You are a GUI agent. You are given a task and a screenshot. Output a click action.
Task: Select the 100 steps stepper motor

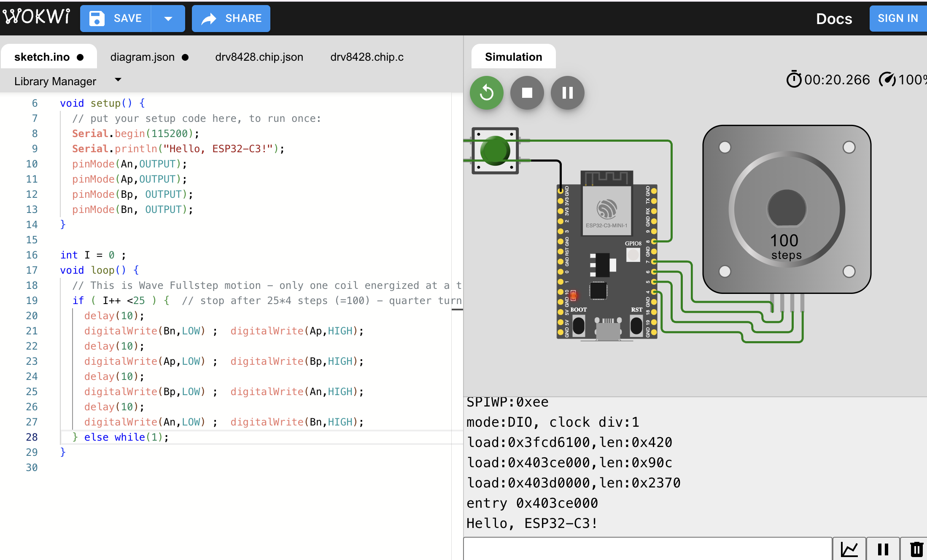point(787,209)
